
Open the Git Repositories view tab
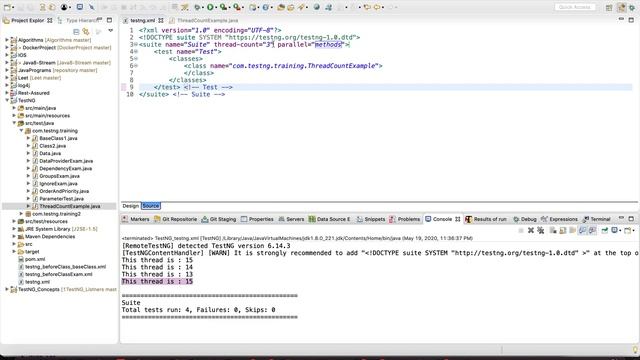(x=176, y=219)
